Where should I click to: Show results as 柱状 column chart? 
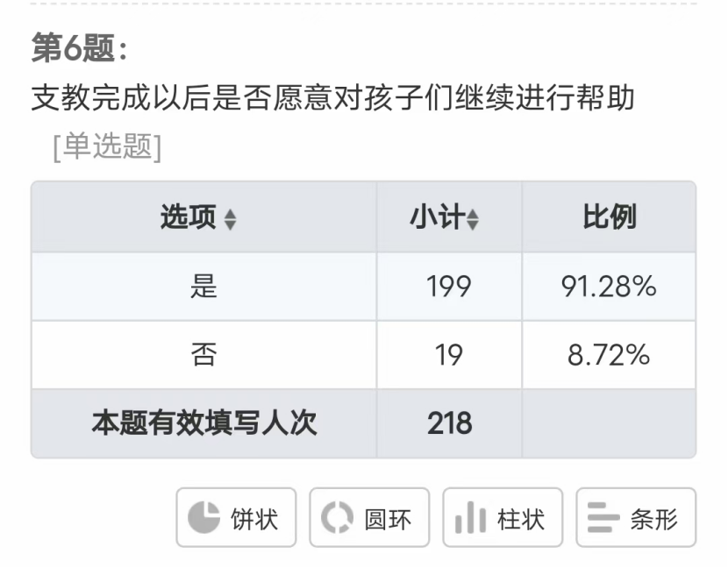click(503, 518)
